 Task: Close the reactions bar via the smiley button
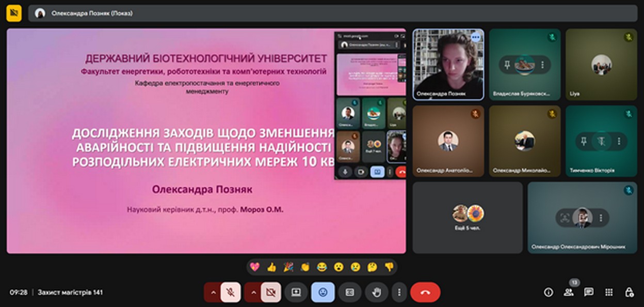click(x=323, y=292)
